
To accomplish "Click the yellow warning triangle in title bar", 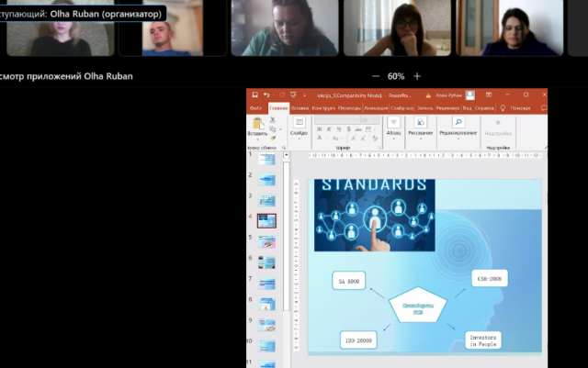I will coord(428,95).
